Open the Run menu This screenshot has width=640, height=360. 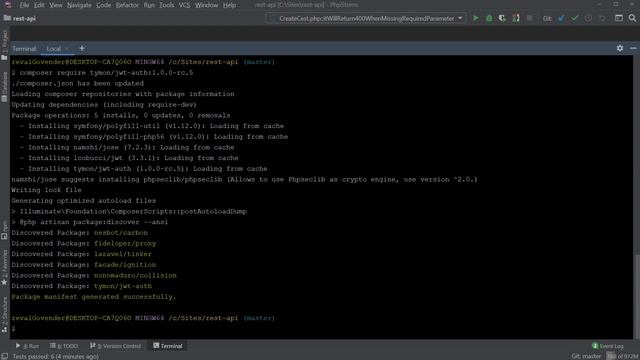pyautogui.click(x=149, y=5)
